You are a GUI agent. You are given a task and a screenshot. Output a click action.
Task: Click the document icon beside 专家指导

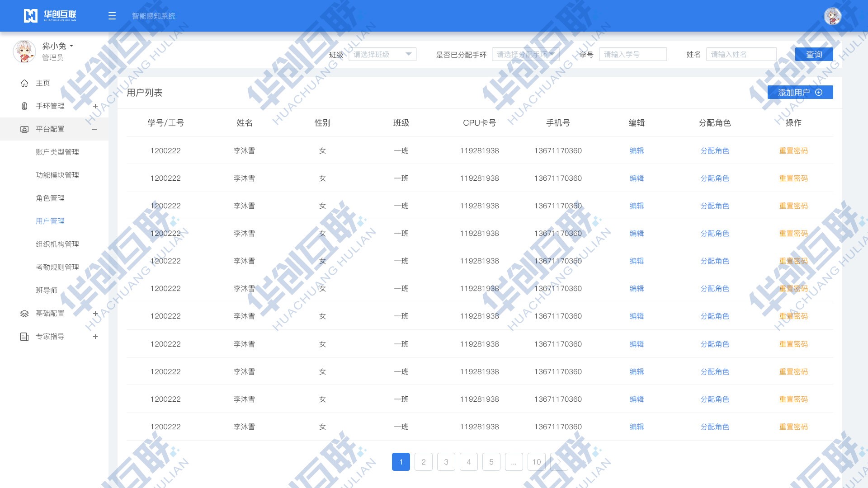click(24, 337)
